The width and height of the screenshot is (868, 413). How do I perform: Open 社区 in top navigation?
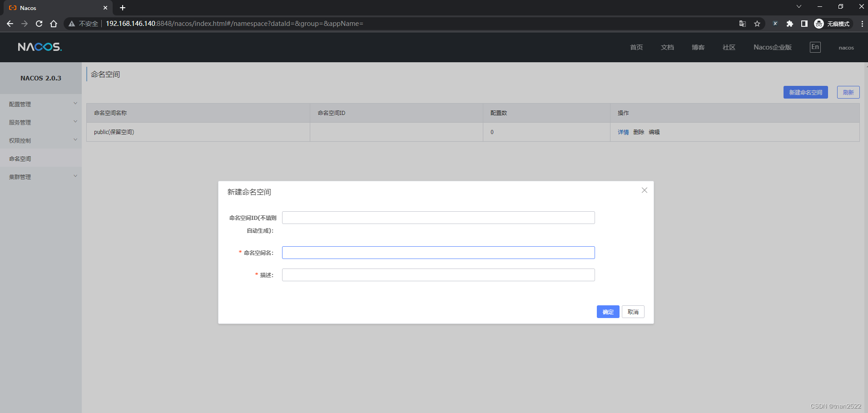tap(729, 47)
